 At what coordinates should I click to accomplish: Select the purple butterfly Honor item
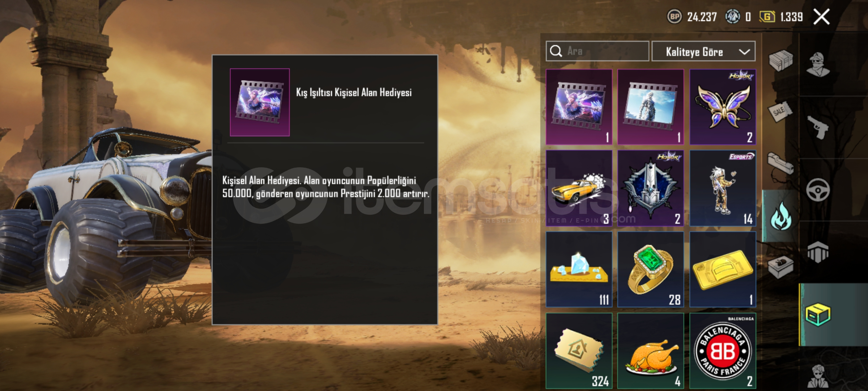(x=723, y=107)
